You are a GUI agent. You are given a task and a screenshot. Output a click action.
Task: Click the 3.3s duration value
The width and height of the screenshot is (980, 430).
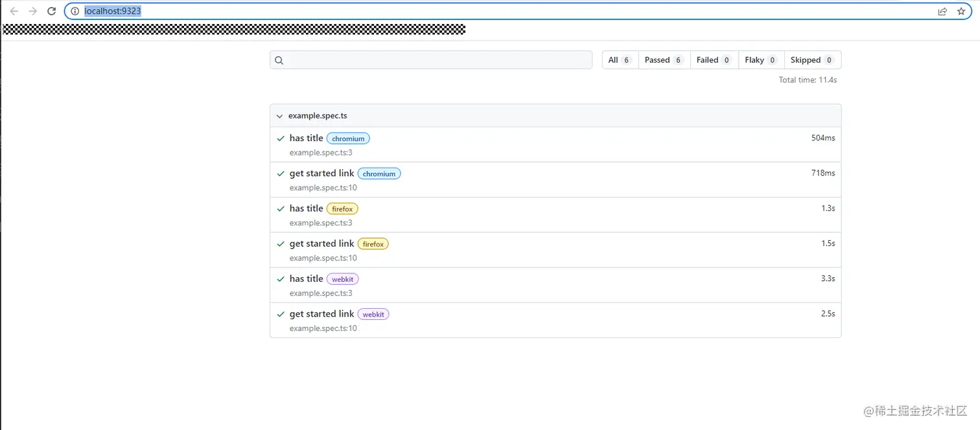coord(828,278)
